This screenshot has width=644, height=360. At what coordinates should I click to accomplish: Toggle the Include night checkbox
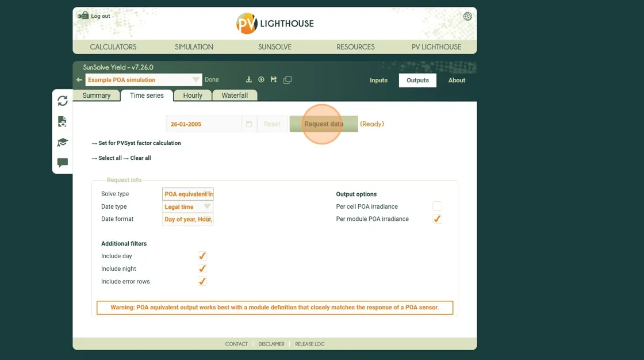[202, 269]
